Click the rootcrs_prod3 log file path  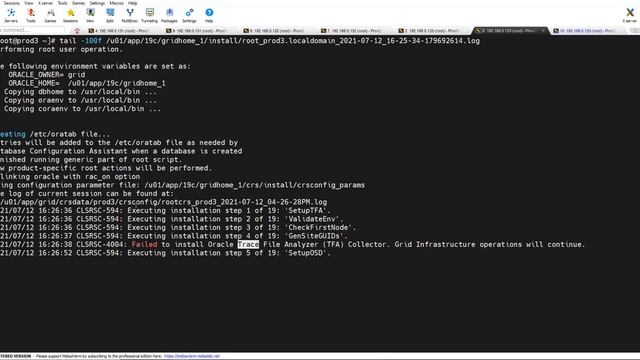point(163,202)
